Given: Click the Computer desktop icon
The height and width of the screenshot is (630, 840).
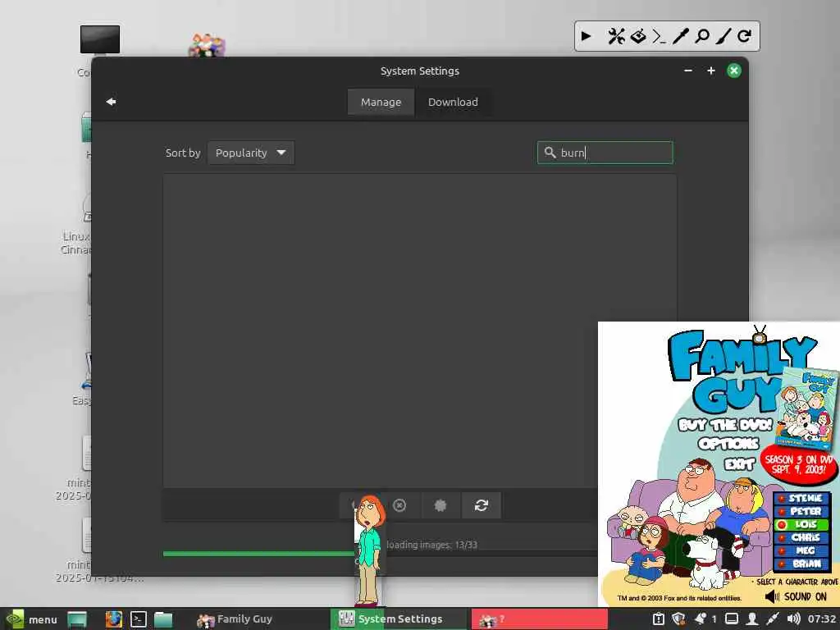Looking at the screenshot, I should click(99, 39).
